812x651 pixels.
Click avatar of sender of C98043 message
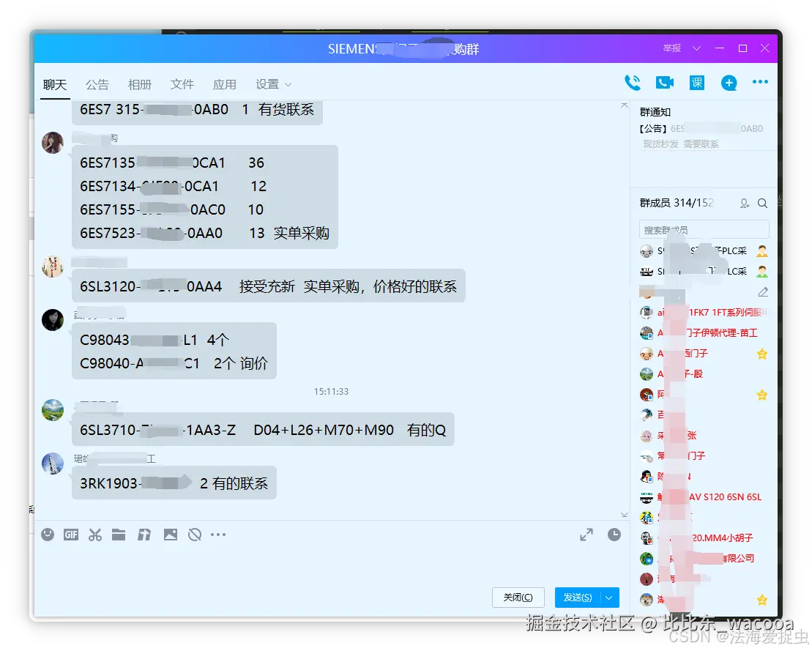tap(52, 320)
